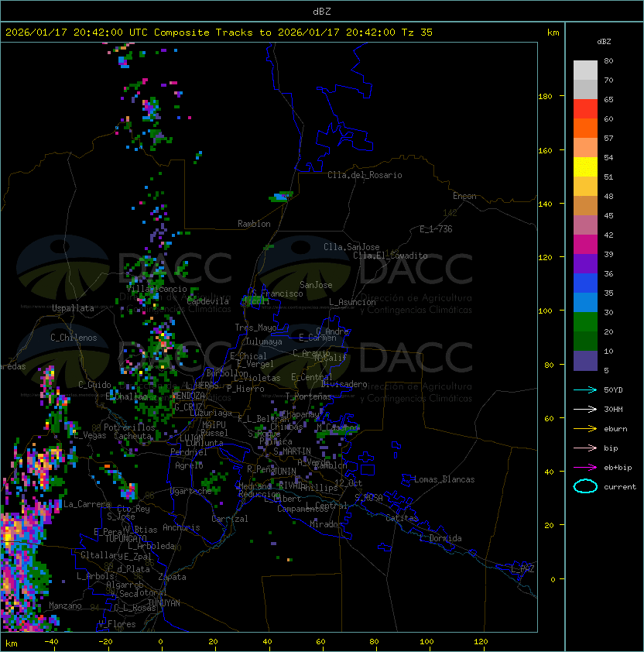Pick the slate swatch between 10 and 5 dBZ
This screenshot has height=652, width=644.
585,361
